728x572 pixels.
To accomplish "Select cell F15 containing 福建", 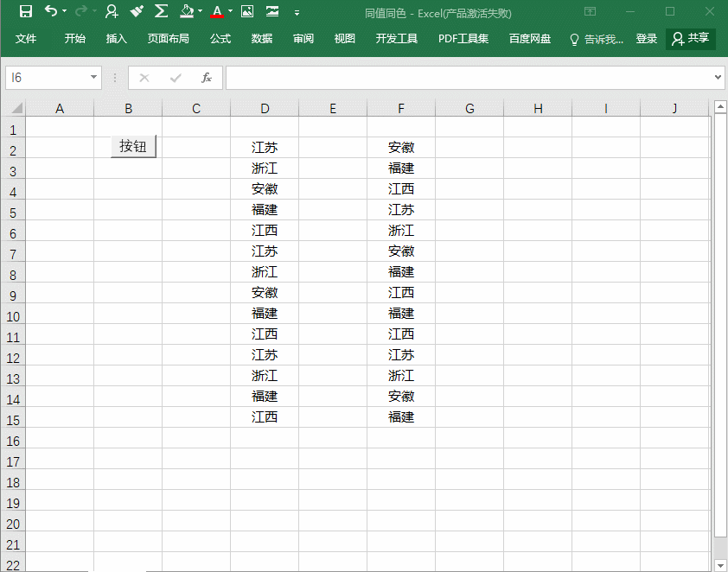I will (x=401, y=417).
